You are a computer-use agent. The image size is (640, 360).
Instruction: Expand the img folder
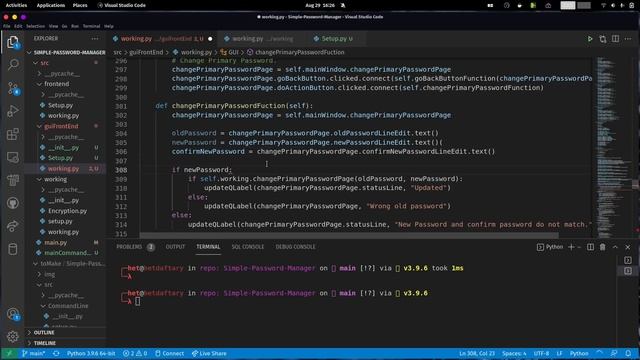[x=39, y=274]
